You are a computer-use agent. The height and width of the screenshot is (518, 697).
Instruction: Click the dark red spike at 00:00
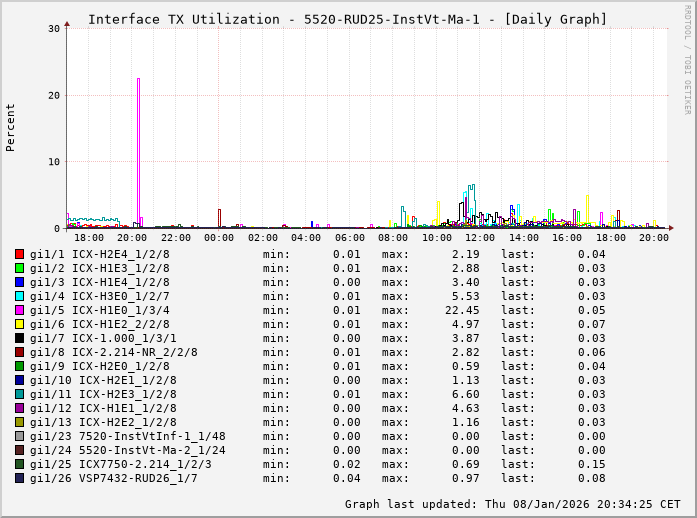219,218
